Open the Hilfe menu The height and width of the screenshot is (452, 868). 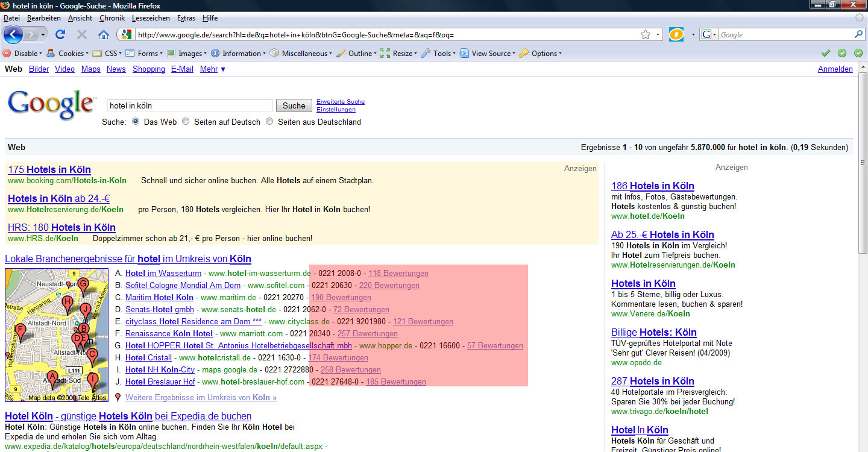click(210, 18)
